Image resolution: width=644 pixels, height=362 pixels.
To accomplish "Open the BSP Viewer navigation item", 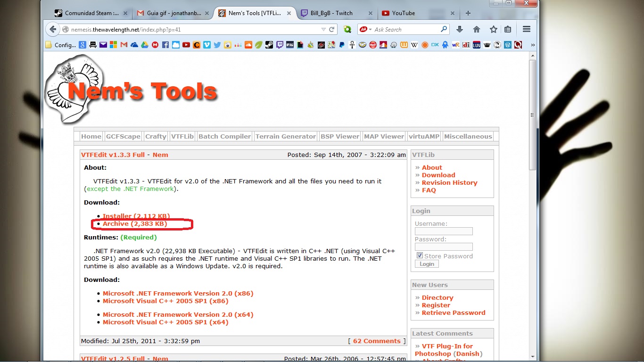I will point(340,136).
